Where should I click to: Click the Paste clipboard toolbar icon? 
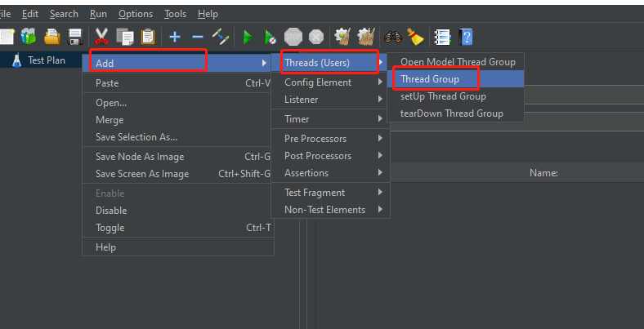coord(148,37)
